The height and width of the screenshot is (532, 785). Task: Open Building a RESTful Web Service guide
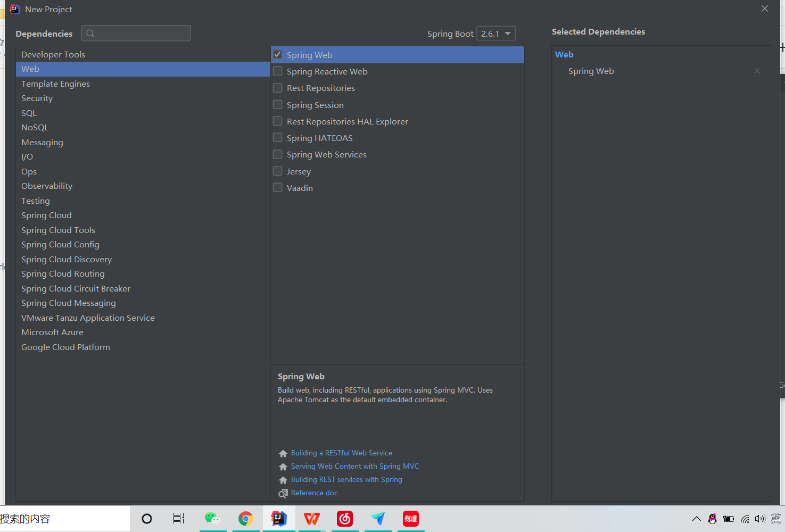tap(341, 453)
